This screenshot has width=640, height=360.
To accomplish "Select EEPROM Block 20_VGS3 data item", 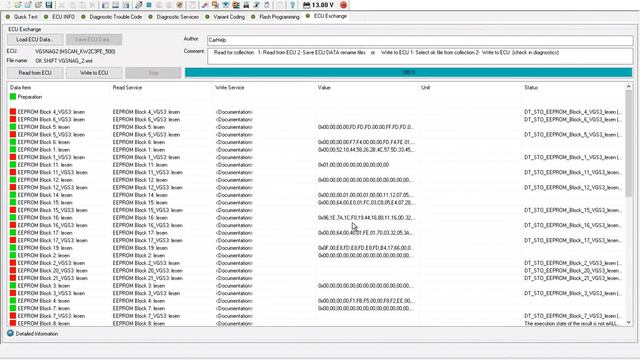I will [52, 270].
